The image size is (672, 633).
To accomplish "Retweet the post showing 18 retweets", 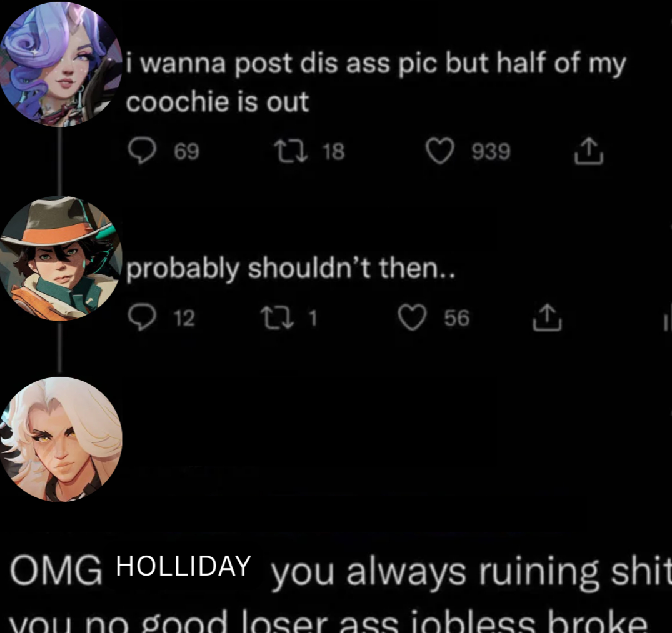I will tap(291, 152).
